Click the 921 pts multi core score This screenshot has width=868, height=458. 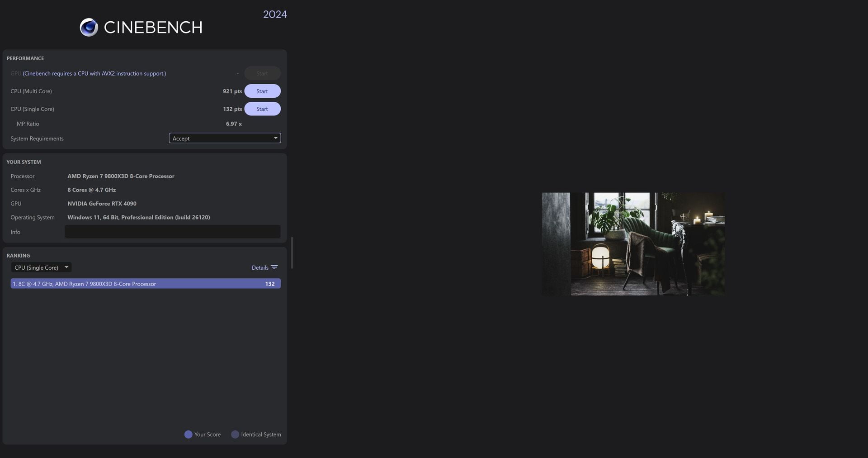point(232,91)
